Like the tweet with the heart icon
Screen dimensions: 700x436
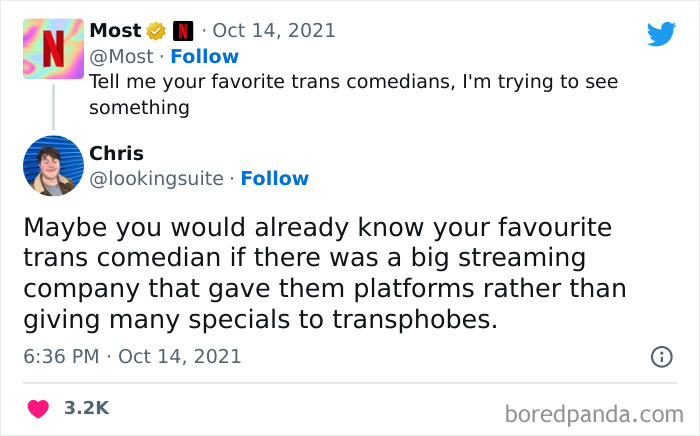click(38, 408)
